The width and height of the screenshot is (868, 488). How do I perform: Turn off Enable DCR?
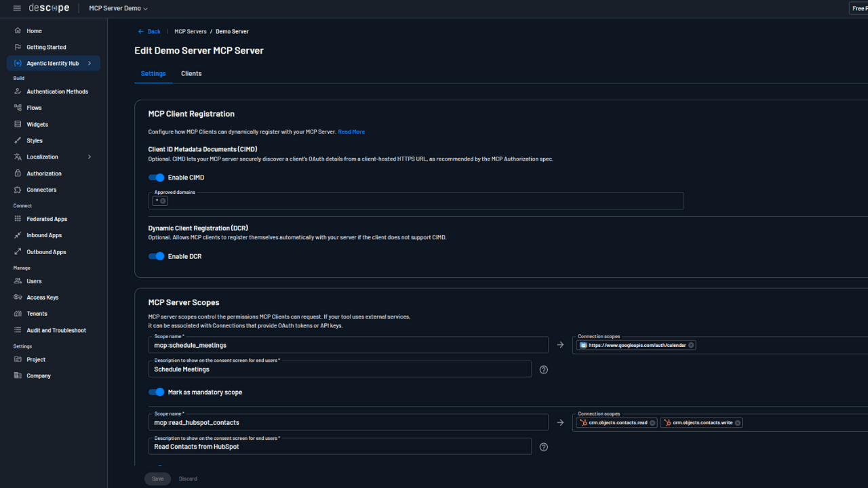click(156, 256)
